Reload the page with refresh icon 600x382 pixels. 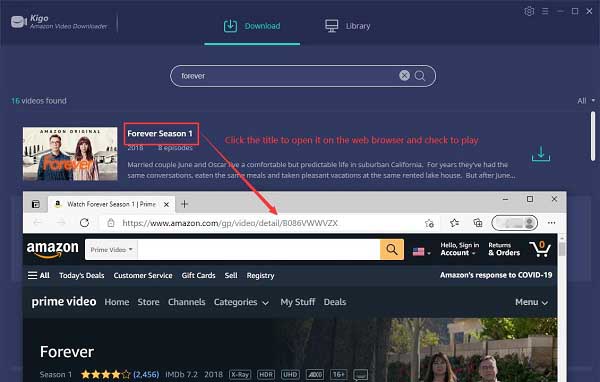click(85, 222)
